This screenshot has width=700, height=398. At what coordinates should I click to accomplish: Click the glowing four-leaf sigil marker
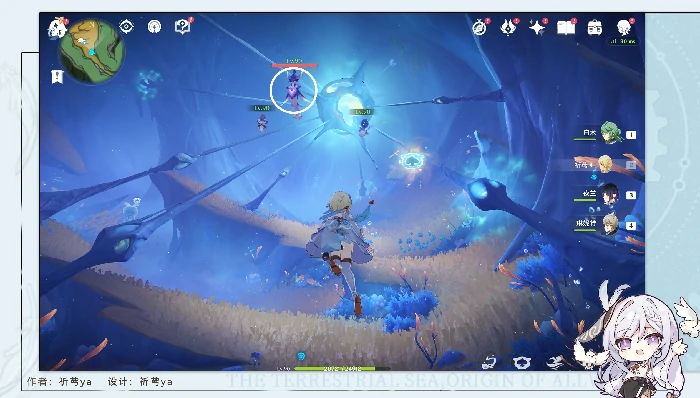click(x=410, y=161)
